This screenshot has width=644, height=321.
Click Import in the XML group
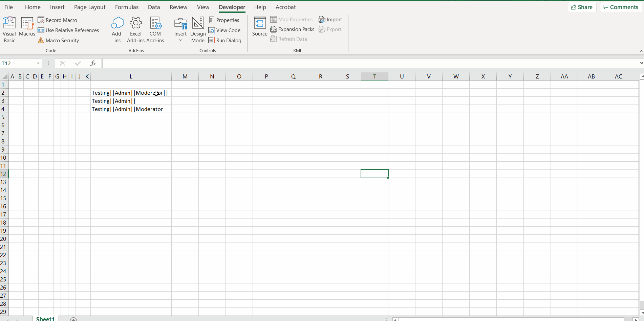point(330,19)
